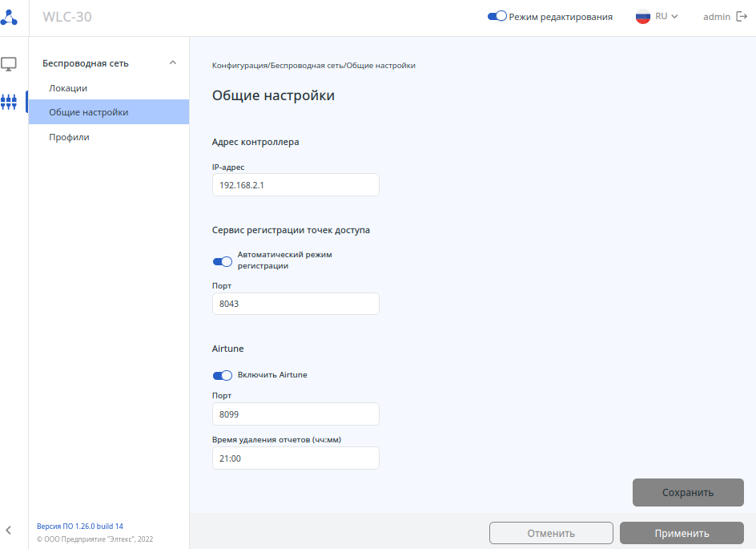Open the monitoring monitor icon in sidebar
This screenshot has width=756, height=549.
[9, 64]
